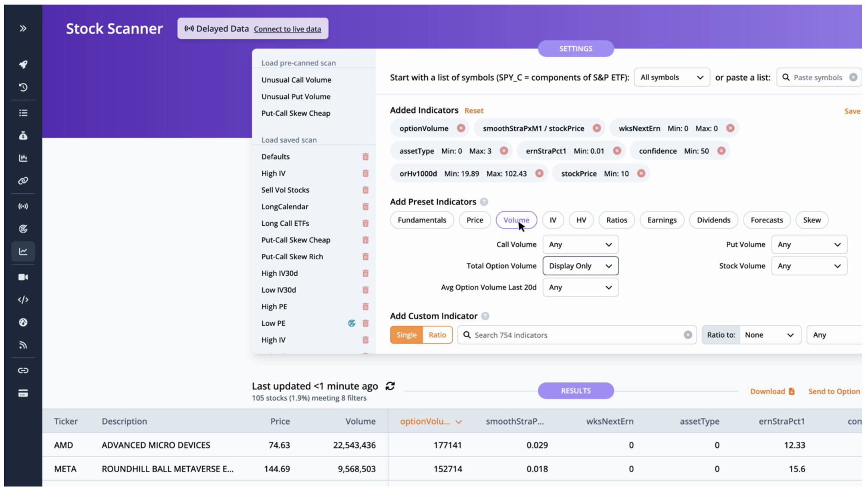Open the Ratio to None dropdown
The height and width of the screenshot is (492, 868).
pyautogui.click(x=769, y=335)
